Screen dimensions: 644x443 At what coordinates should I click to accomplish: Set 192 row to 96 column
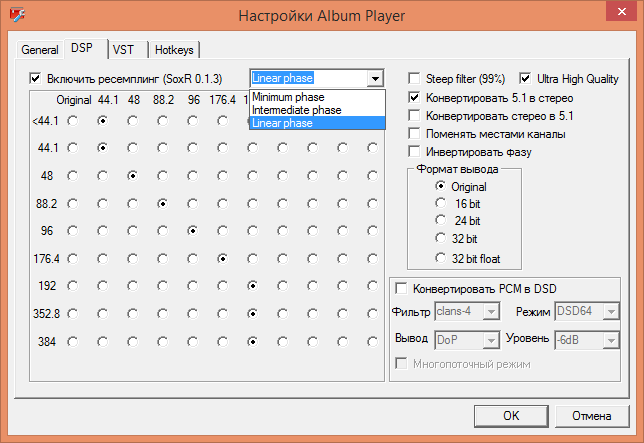(193, 285)
